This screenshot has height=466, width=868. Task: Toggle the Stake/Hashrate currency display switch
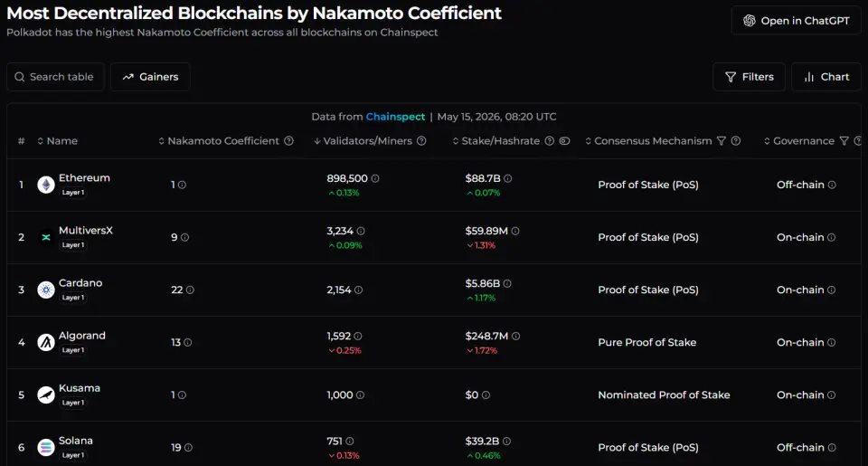pos(564,141)
